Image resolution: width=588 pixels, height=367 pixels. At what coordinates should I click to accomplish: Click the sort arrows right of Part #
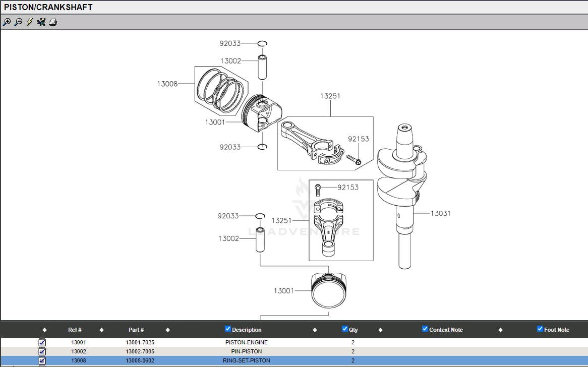point(167,330)
